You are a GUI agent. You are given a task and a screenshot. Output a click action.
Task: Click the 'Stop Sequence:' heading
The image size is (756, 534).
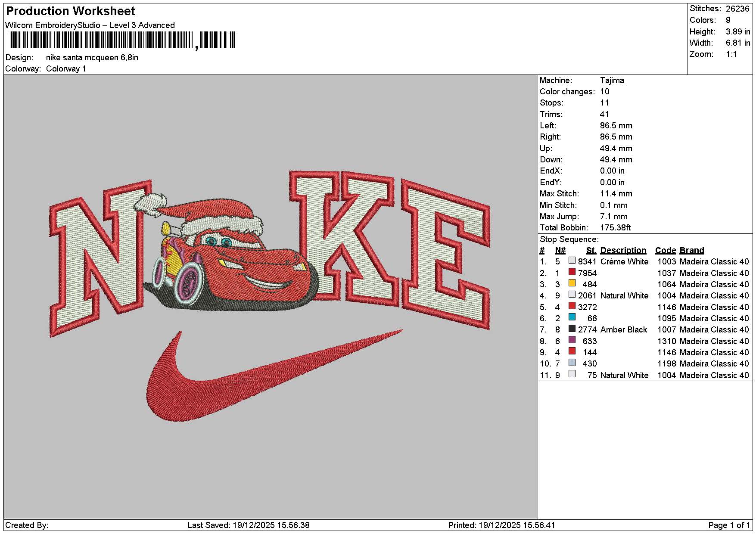pyautogui.click(x=569, y=239)
